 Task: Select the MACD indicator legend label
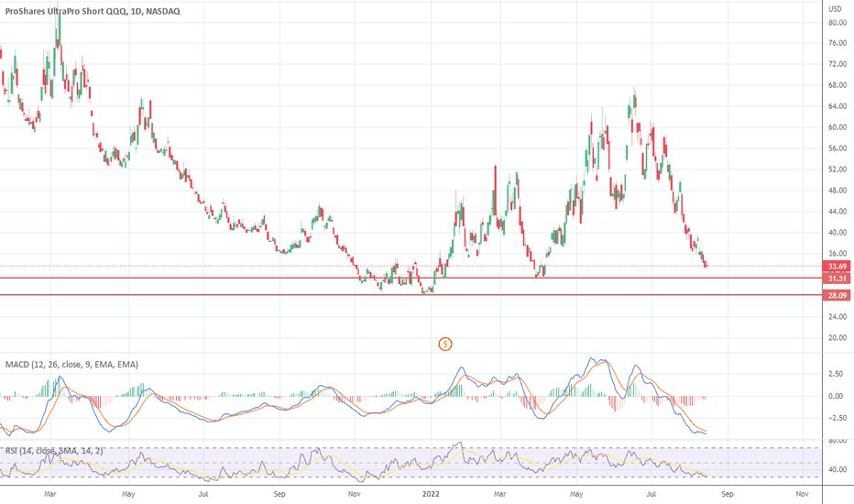pyautogui.click(x=71, y=365)
